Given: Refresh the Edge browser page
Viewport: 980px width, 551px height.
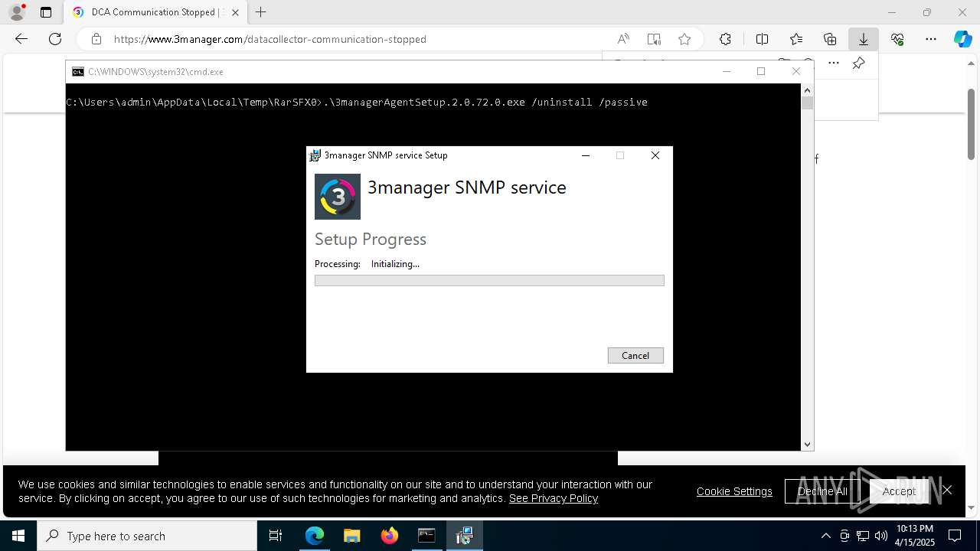Looking at the screenshot, I should (x=55, y=39).
